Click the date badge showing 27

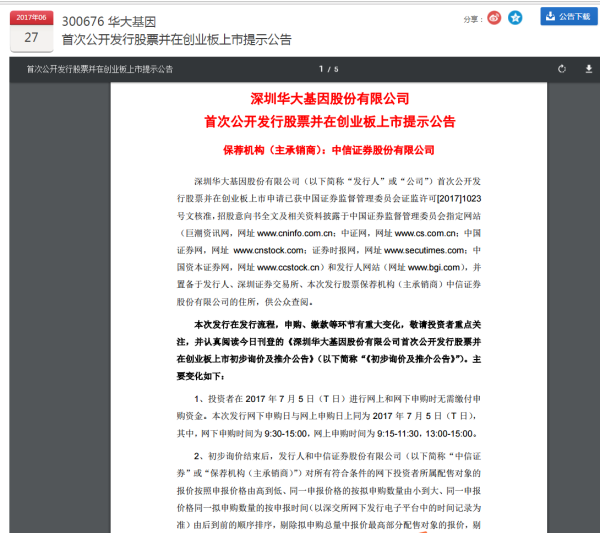tap(31, 36)
